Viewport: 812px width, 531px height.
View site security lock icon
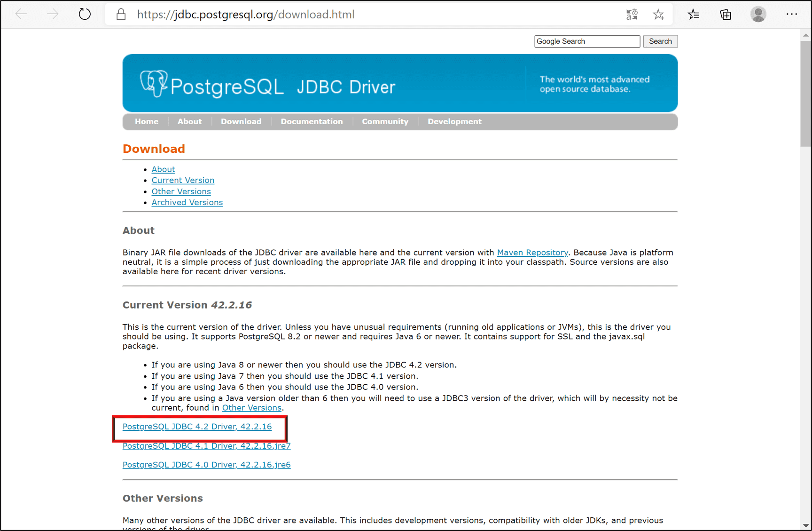(121, 14)
